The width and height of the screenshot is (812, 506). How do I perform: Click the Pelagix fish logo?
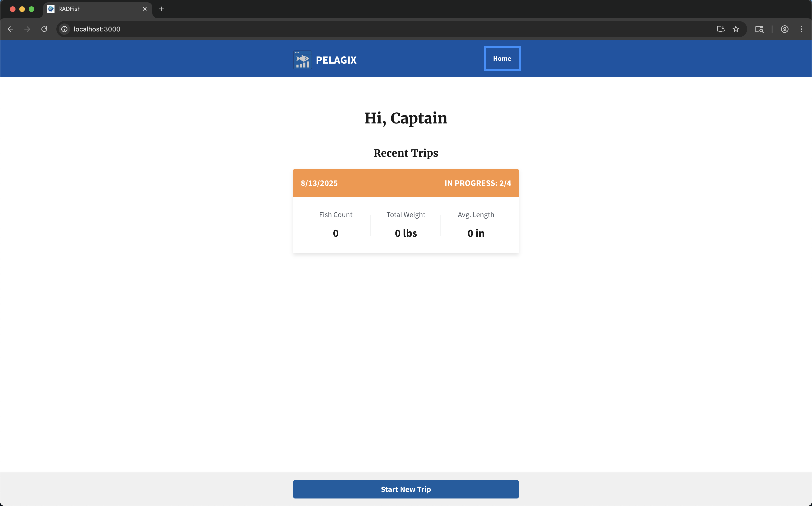point(302,60)
